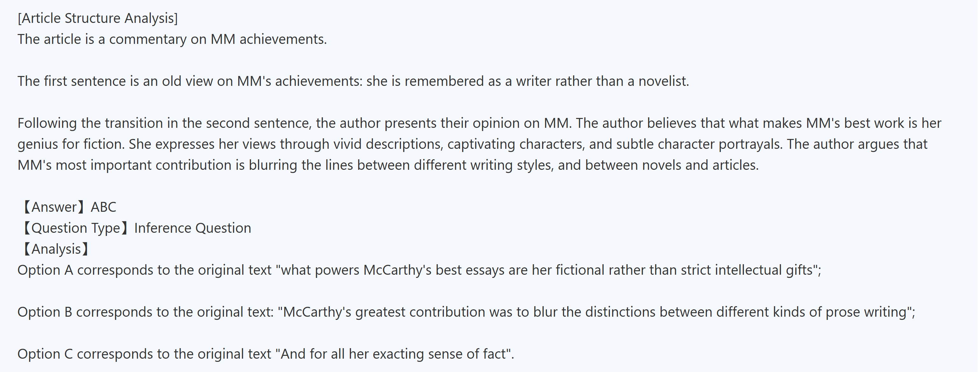Click the sentence about MM achievements commentary
980x372 pixels.
point(172,39)
